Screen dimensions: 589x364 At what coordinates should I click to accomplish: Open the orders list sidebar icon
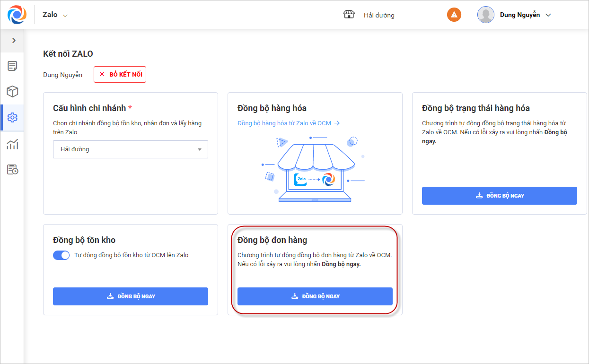12,66
